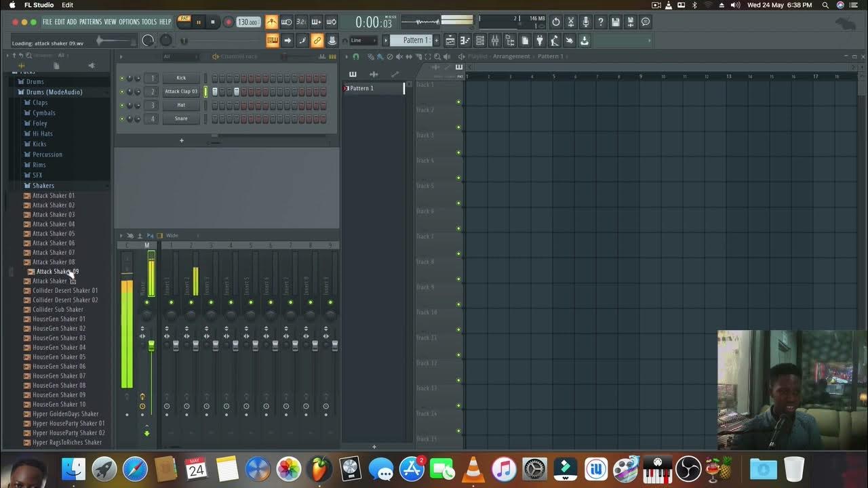
Task: Click the tempo tapper icon
Action: 555,41
